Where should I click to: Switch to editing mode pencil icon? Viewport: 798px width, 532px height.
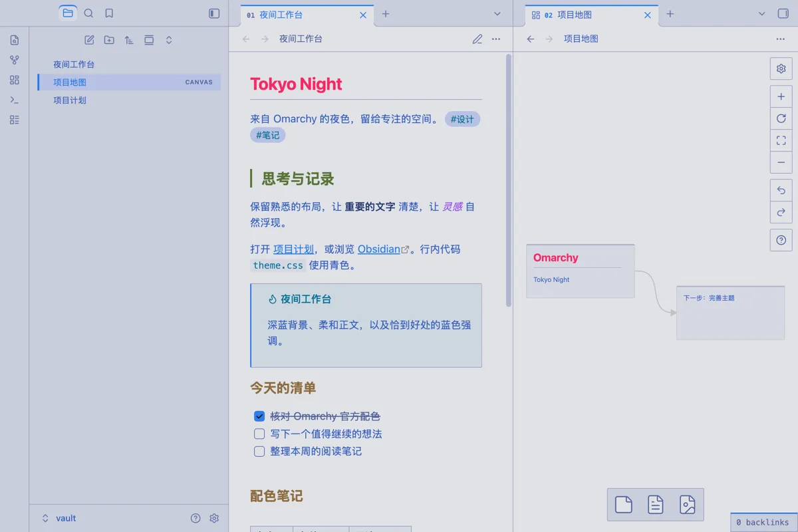point(477,39)
